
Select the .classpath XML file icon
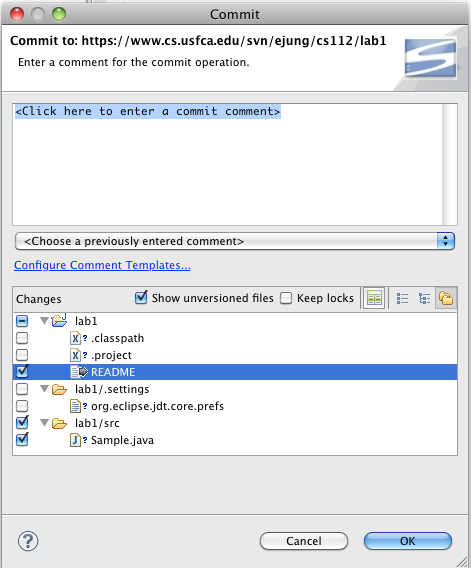pos(75,338)
